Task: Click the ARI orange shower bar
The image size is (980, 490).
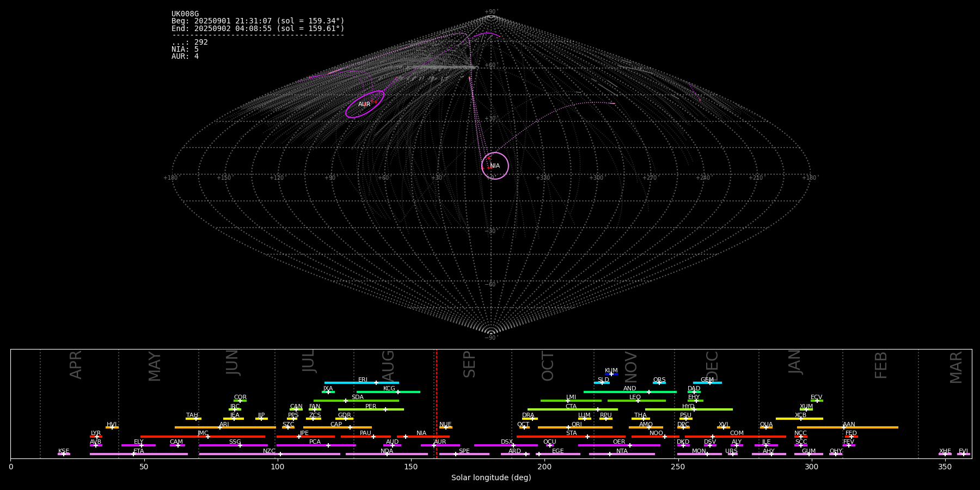Action: [225, 427]
